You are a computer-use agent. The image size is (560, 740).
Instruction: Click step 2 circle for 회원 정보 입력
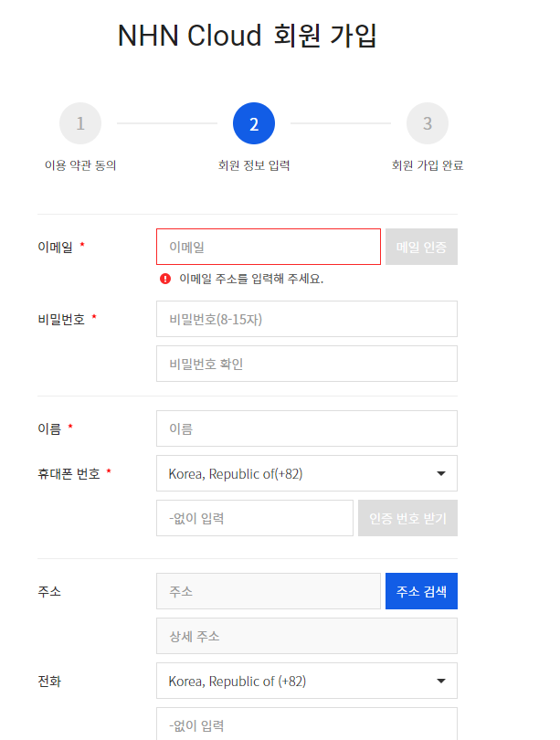(254, 123)
